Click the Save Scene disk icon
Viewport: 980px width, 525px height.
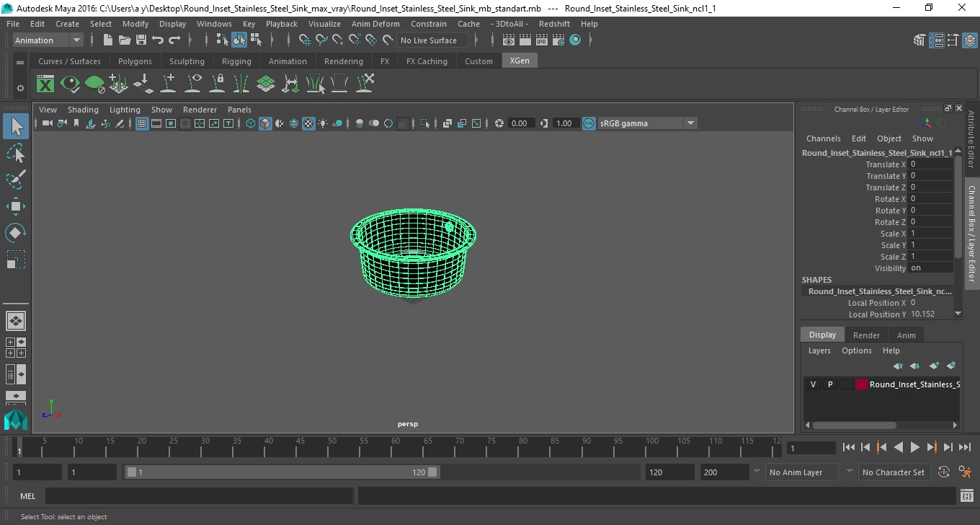[141, 40]
